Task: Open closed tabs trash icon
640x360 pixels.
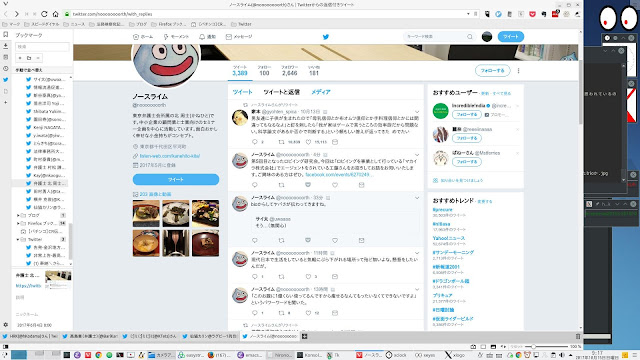Action: [578, 336]
